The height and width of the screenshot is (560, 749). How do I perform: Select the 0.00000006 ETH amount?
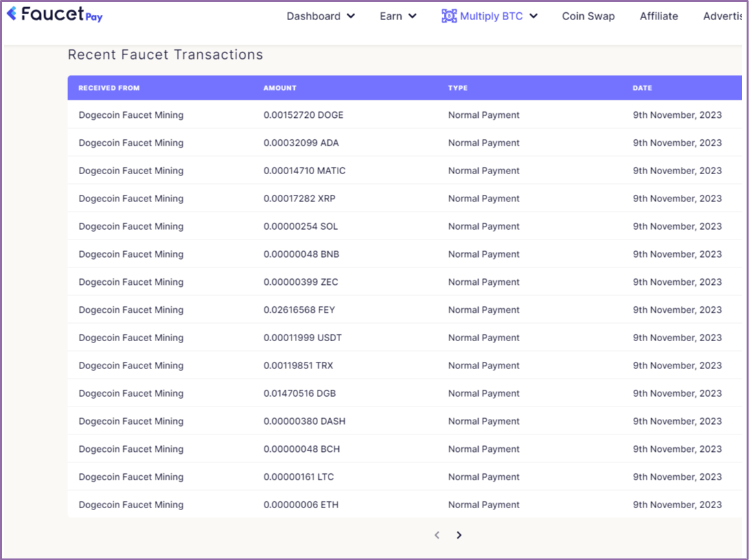point(301,504)
